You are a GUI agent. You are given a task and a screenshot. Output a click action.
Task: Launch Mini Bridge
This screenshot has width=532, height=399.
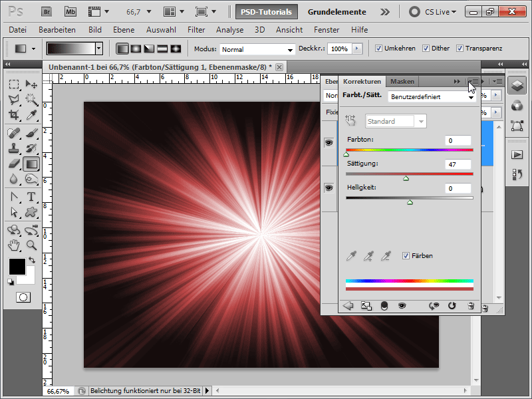click(70, 12)
